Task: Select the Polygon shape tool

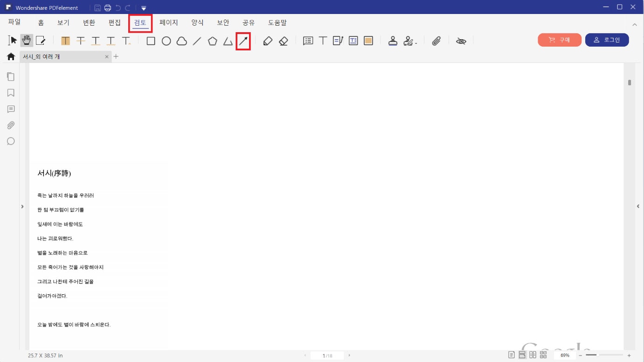Action: click(x=212, y=41)
